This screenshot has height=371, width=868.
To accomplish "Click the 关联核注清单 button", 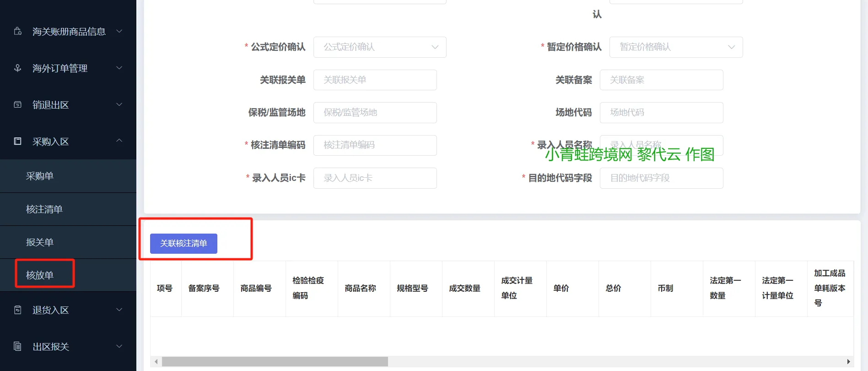I will [x=183, y=243].
